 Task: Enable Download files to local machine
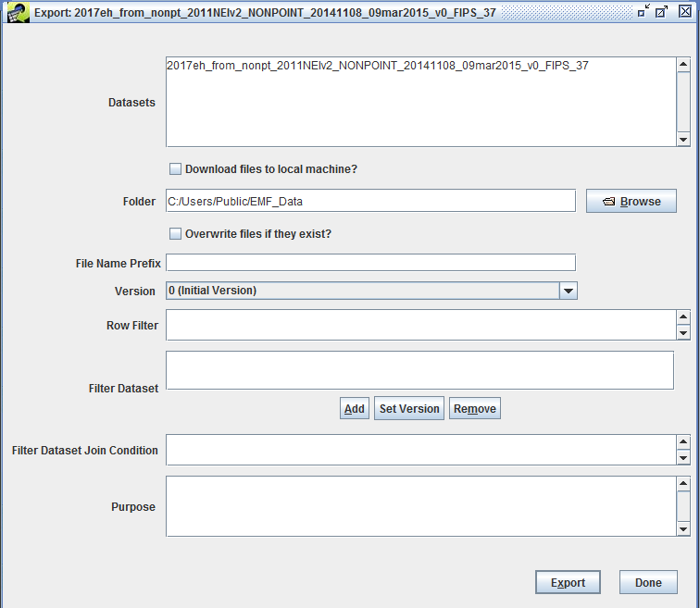[175, 169]
